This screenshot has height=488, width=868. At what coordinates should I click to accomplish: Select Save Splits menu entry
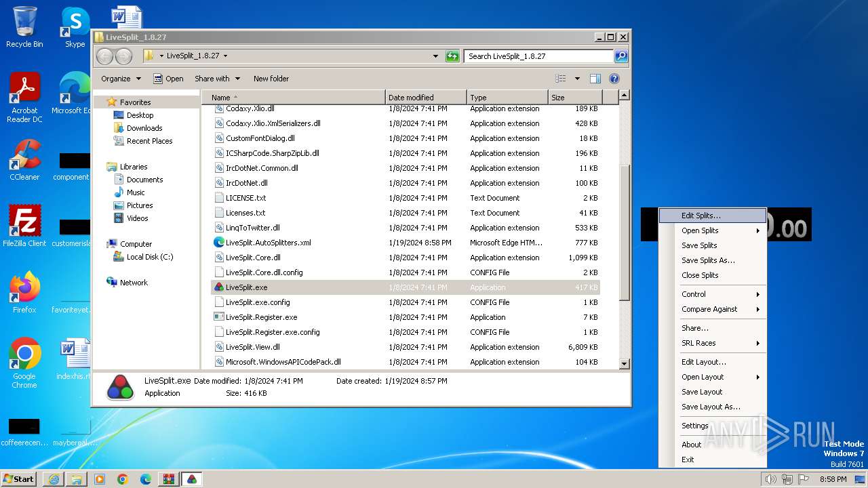[x=712, y=245]
